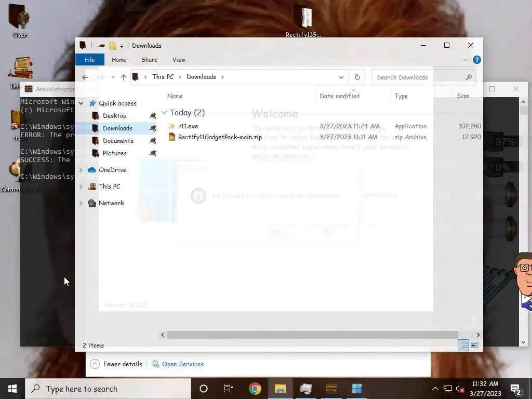This screenshot has height=399, width=532.
Task: Switch to the Home ribbon tab
Action: 119,60
